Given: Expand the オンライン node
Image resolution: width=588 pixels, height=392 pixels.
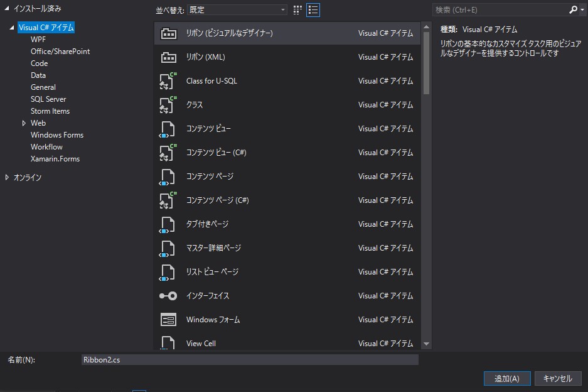Looking at the screenshot, I should (x=7, y=177).
